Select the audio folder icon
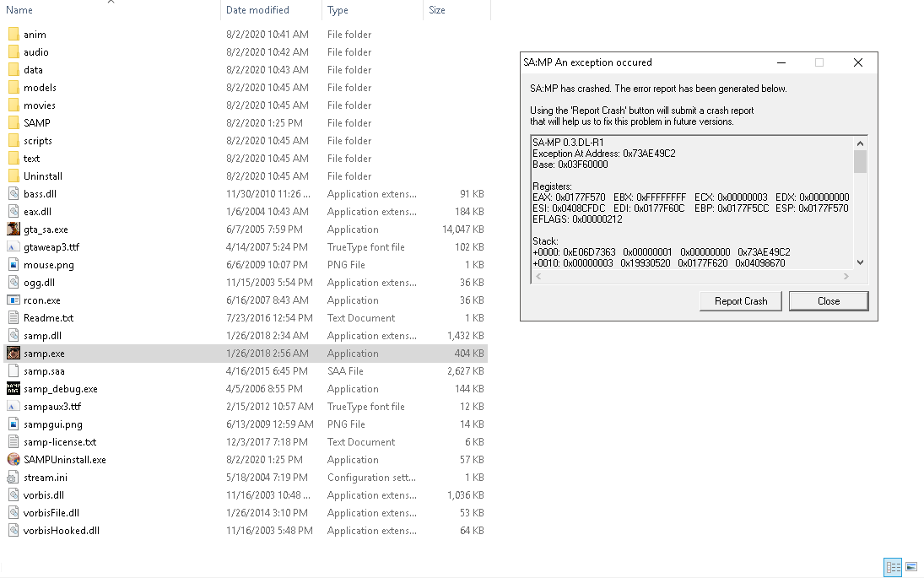The height and width of the screenshot is (578, 924). click(14, 51)
